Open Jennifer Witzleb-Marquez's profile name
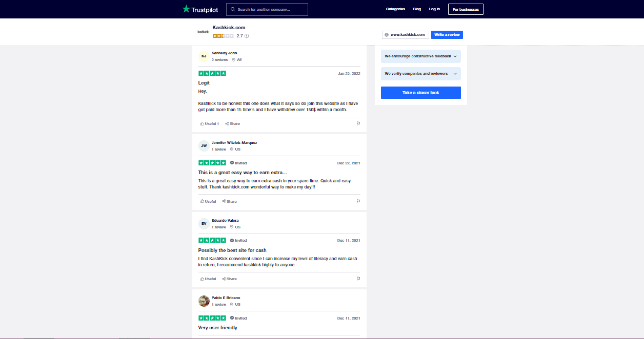 tap(234, 143)
